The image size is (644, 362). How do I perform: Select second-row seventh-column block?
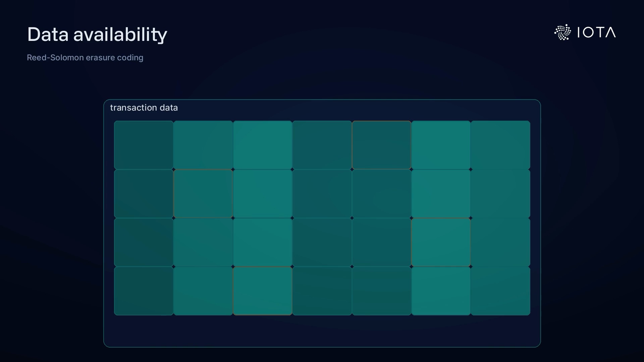point(500,194)
